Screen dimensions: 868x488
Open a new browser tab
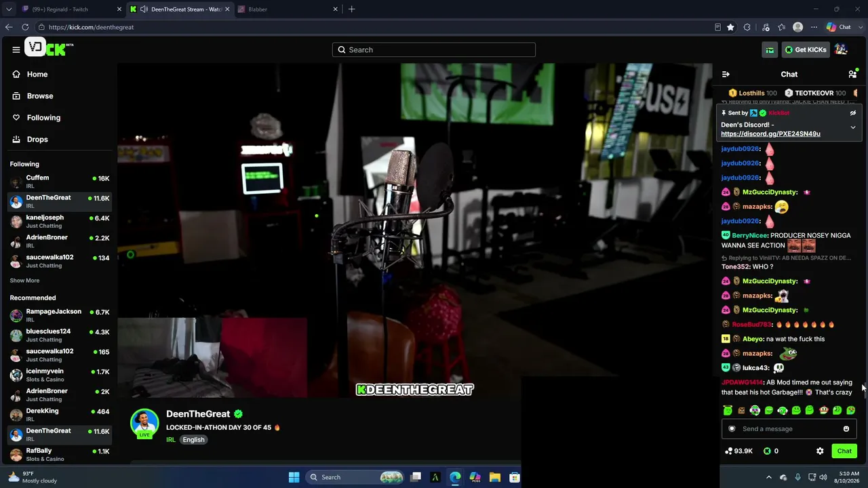pos(351,9)
